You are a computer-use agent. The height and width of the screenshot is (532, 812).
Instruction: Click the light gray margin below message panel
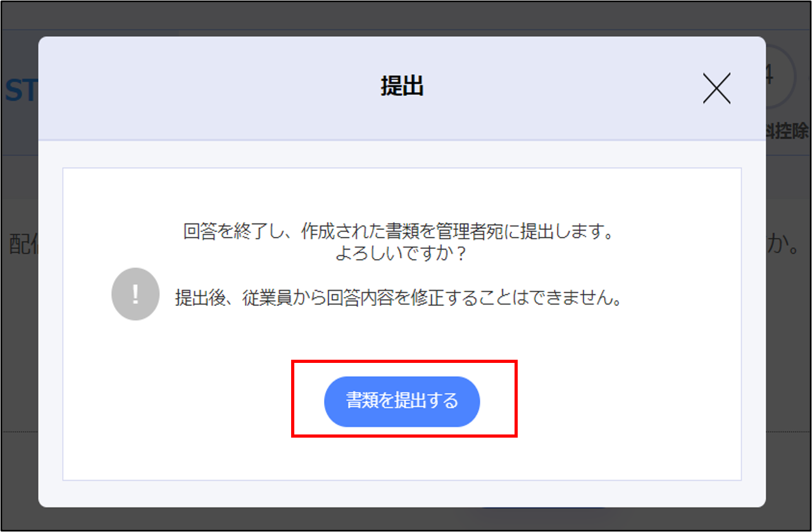402,493
